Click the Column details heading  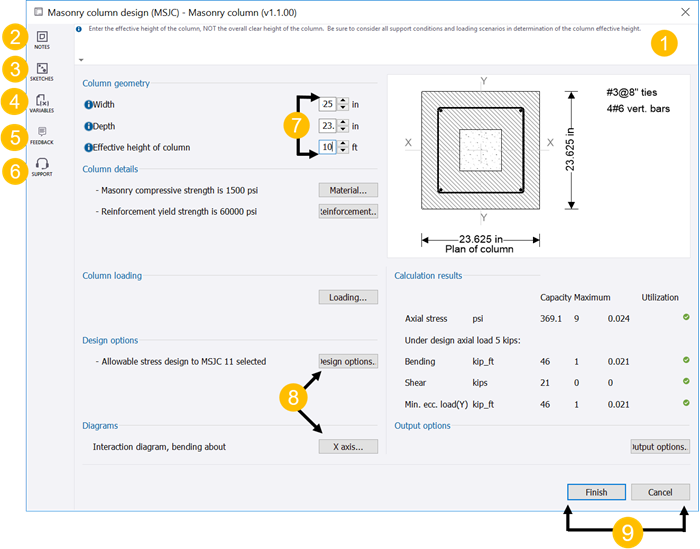[110, 169]
